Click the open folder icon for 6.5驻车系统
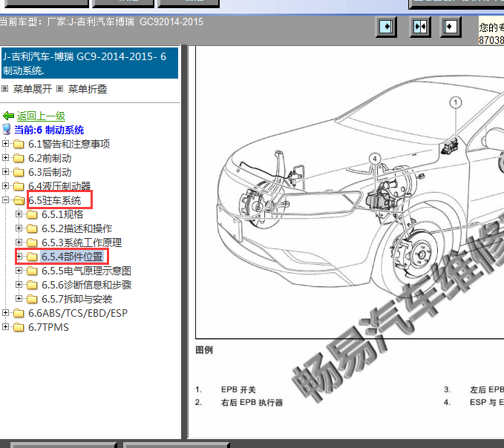The height and width of the screenshot is (448, 504). pos(19,200)
